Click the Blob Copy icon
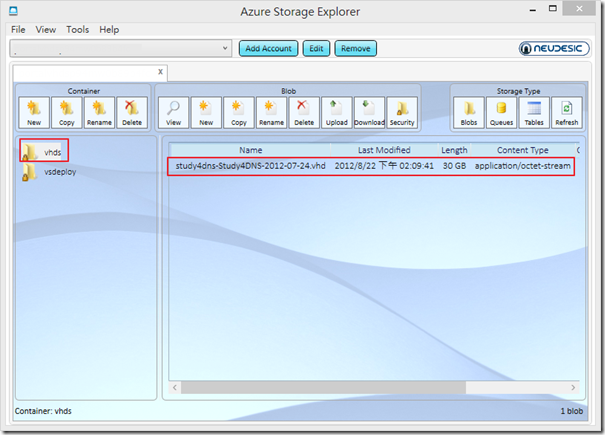605x435 pixels. click(238, 112)
